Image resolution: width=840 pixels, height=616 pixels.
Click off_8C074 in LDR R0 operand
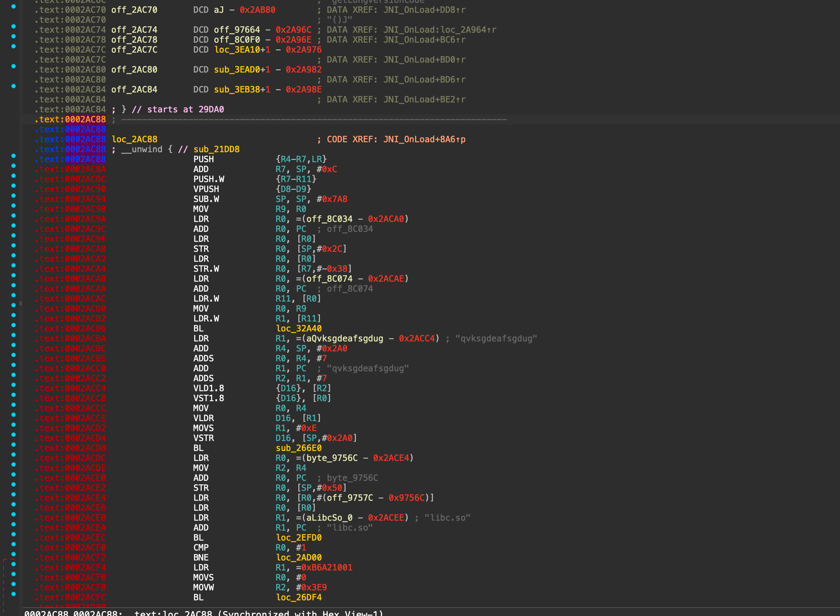point(329,279)
